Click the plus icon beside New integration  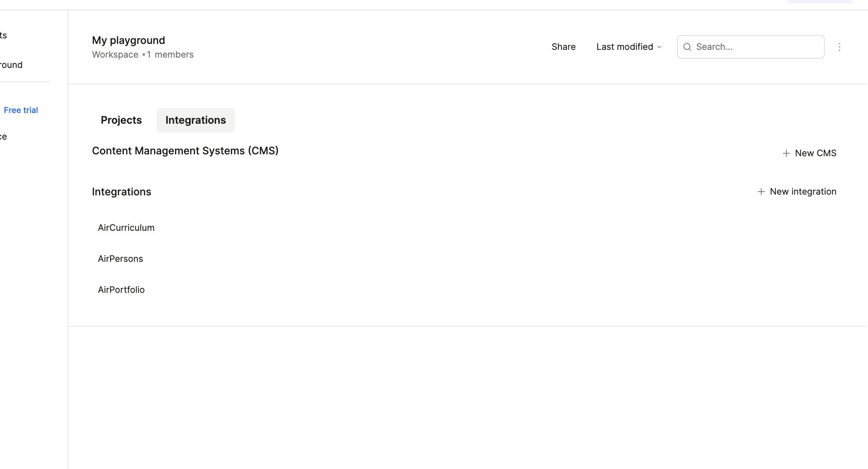coord(761,192)
